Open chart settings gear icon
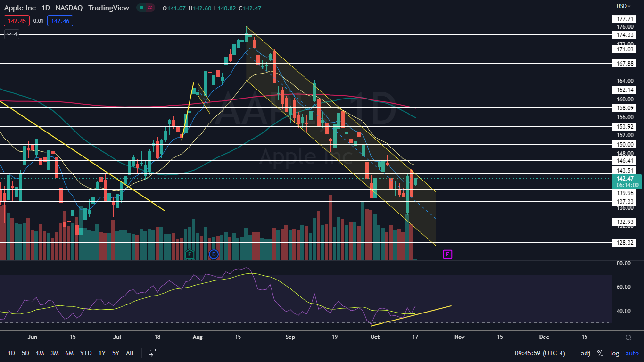 (x=628, y=337)
